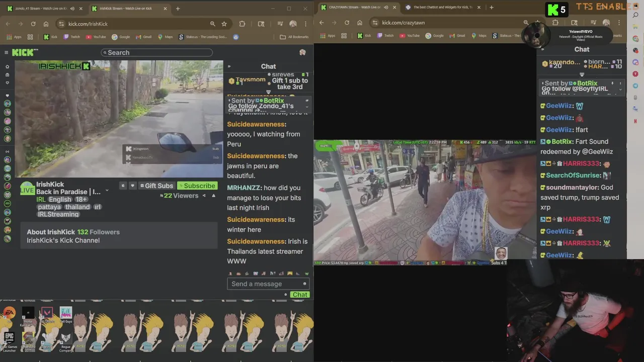Image resolution: width=644 pixels, height=362 pixels.
Task: Open a new tab in IrishKick window
Action: coord(178,9)
